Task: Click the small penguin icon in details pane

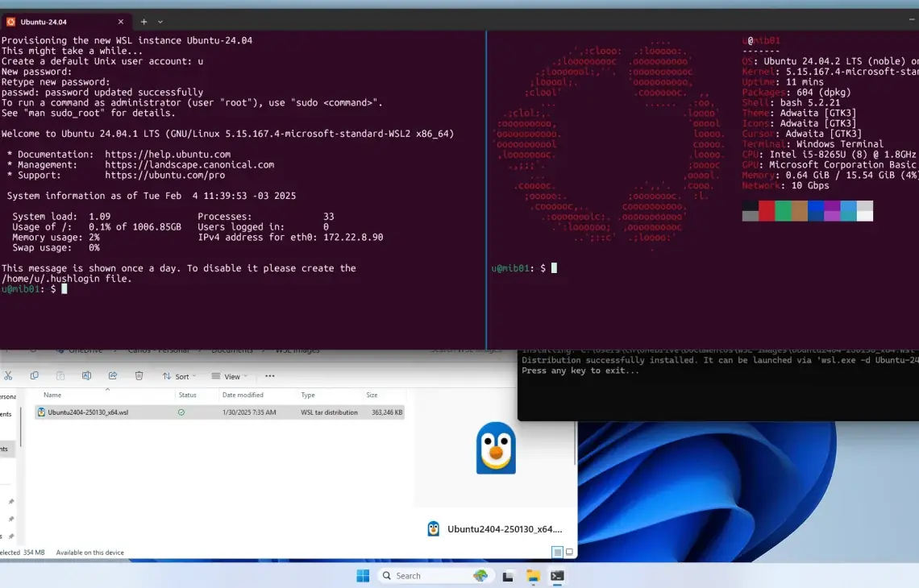Action: click(x=433, y=529)
